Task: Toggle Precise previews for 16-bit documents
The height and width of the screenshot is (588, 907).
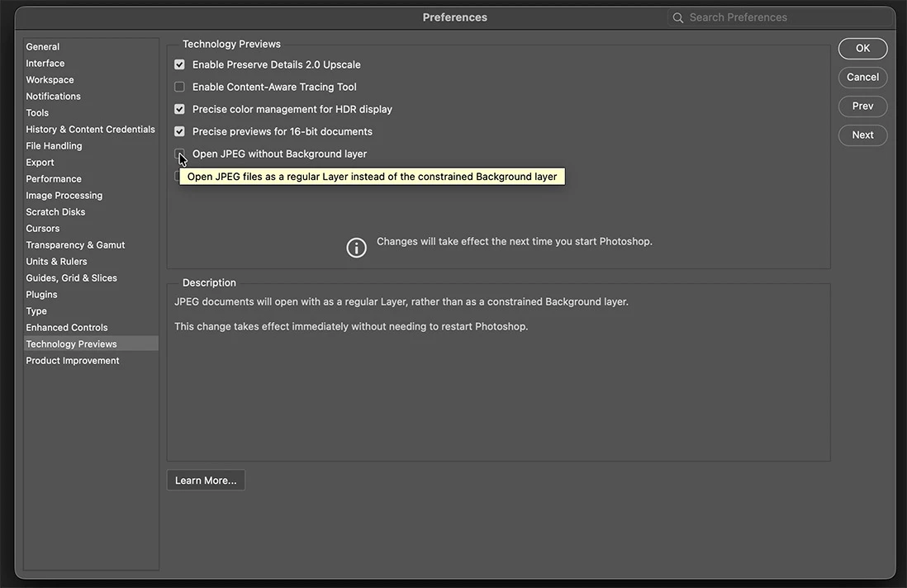Action: (179, 132)
